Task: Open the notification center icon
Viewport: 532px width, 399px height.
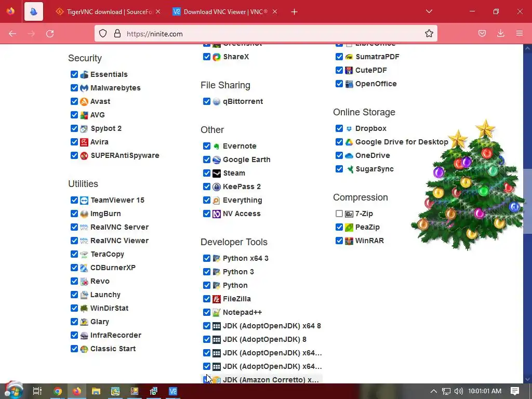Action: [x=515, y=391]
